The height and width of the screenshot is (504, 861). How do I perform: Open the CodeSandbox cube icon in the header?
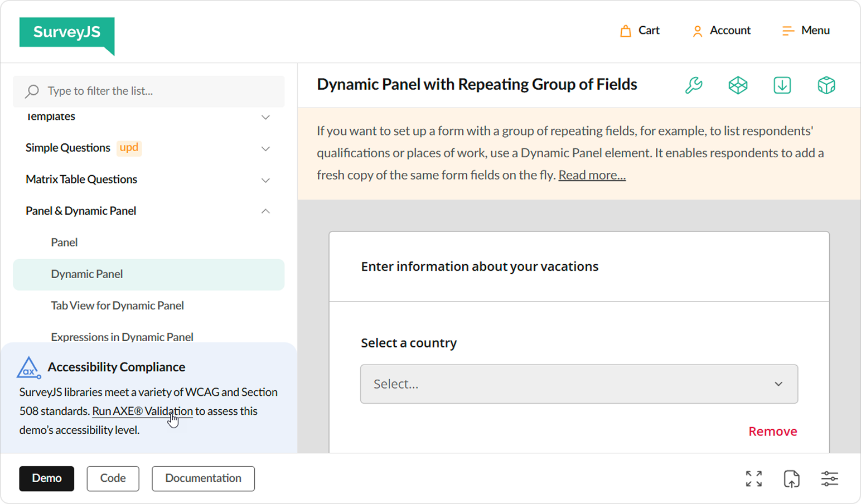point(737,85)
